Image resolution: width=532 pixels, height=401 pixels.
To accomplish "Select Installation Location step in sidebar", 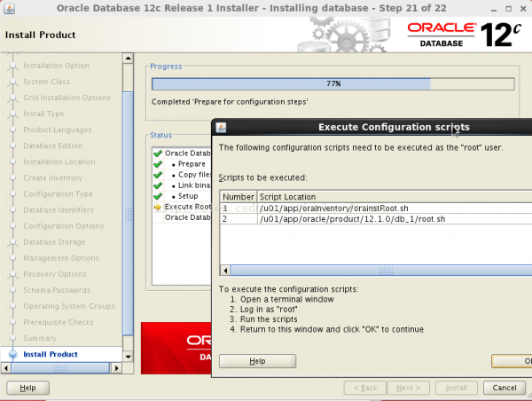I will pos(59,161).
